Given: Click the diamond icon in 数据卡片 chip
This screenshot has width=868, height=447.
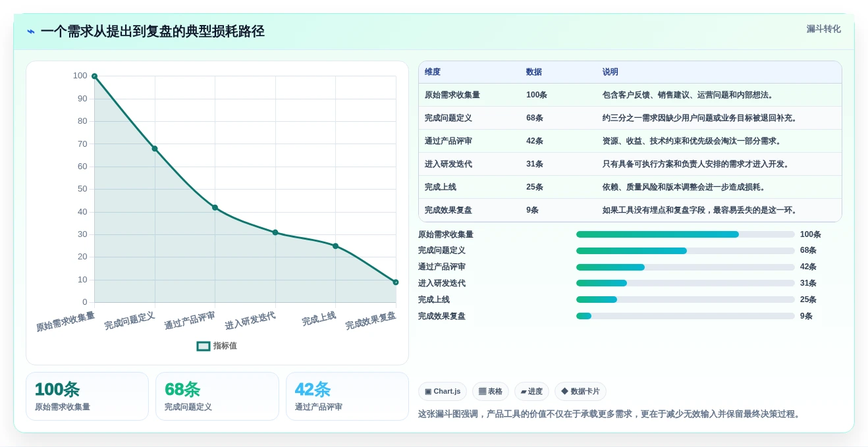Looking at the screenshot, I should tap(564, 391).
